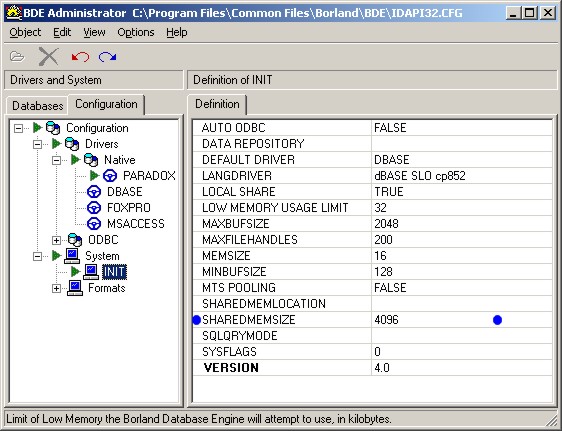562x431 pixels.
Task: Click the SQLQRYMODE parameter name
Action: (x=240, y=336)
